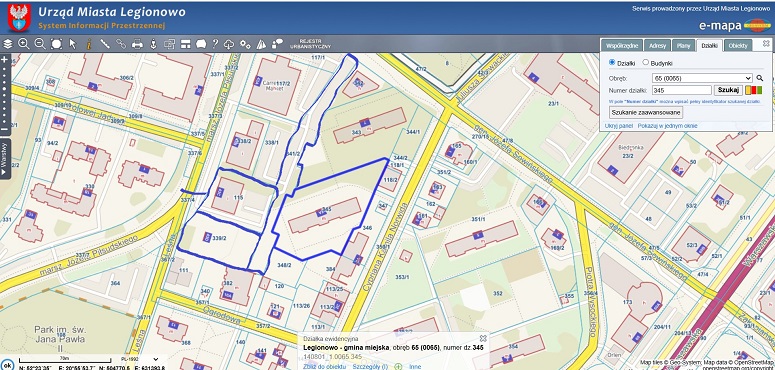Switch to the Współrzędne tab
The image size is (775, 370).
coord(622,45)
